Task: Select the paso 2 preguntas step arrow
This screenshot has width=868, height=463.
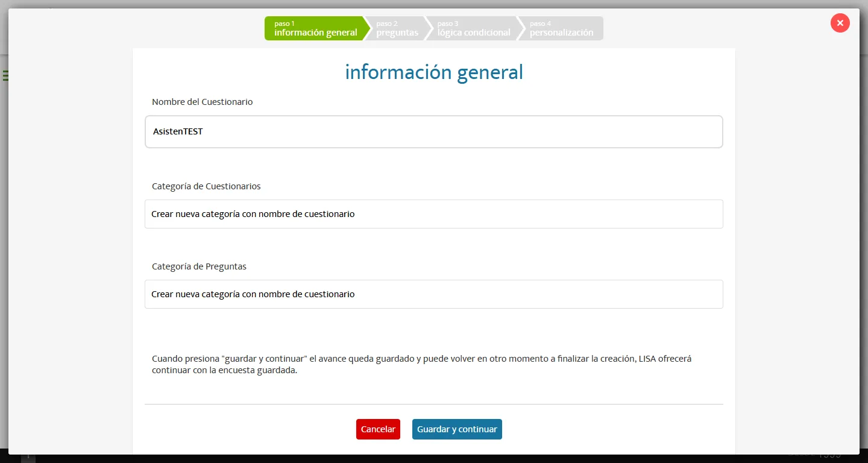Action: point(396,28)
